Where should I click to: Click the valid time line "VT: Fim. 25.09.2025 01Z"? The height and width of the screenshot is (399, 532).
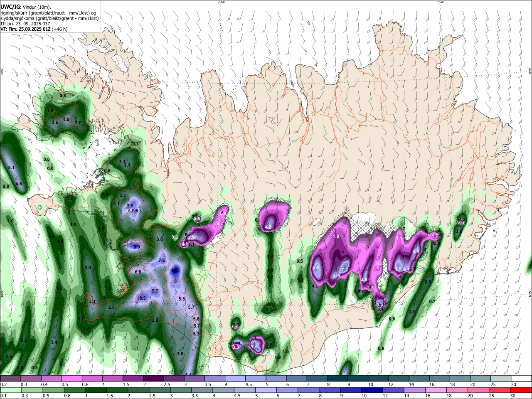tap(25, 29)
